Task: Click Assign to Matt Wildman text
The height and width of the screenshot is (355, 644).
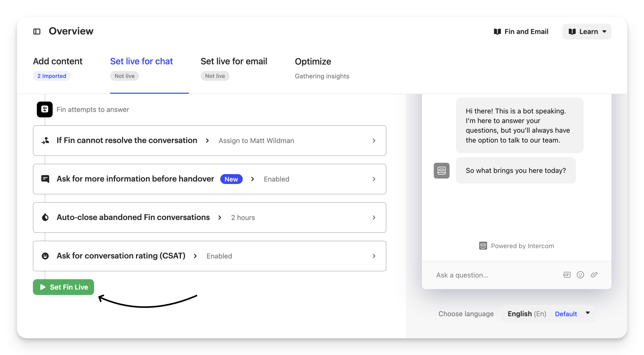Action: point(256,141)
